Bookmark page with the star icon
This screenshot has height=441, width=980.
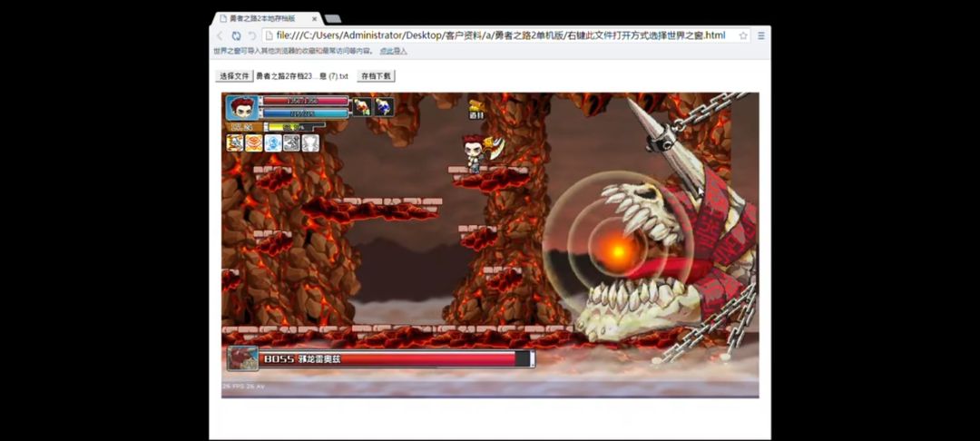click(x=743, y=35)
